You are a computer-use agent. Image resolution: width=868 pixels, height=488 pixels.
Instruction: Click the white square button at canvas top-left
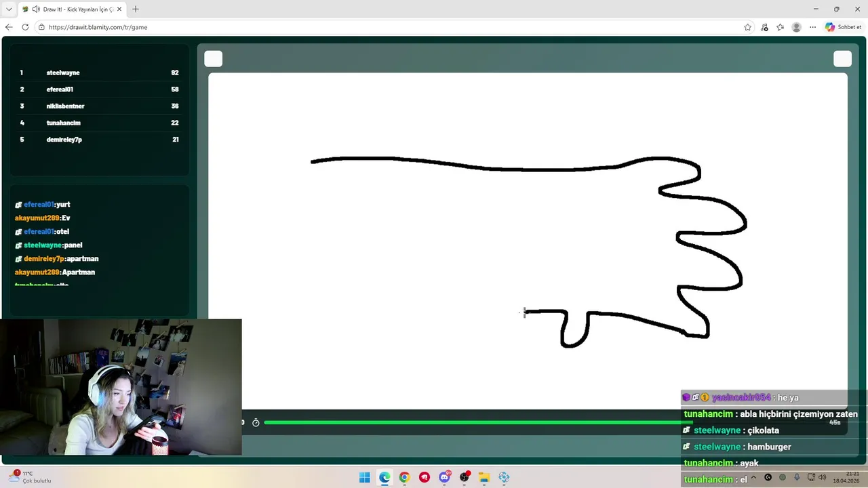coord(214,59)
